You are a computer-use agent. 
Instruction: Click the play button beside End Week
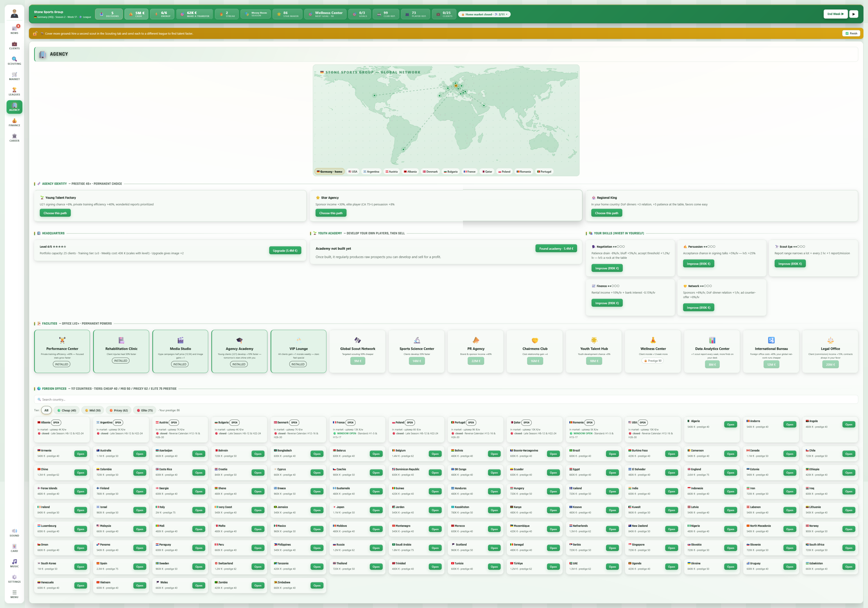[854, 14]
